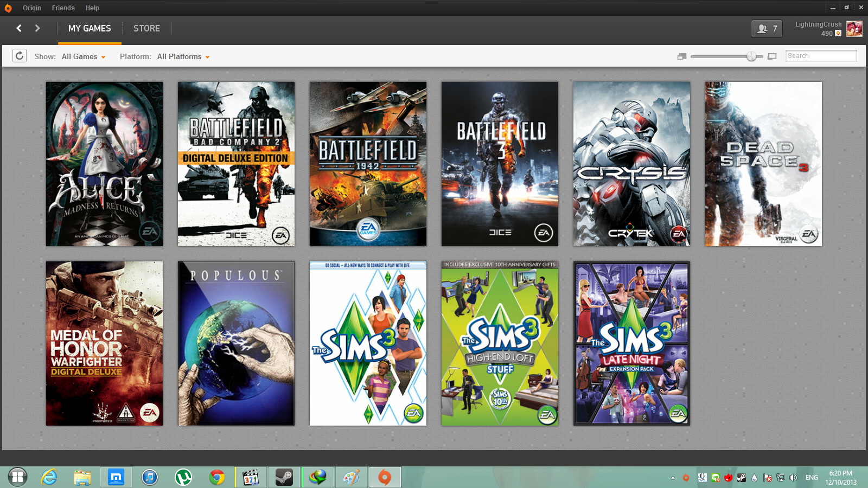
Task: Open Steam from the taskbar
Action: pos(284,477)
